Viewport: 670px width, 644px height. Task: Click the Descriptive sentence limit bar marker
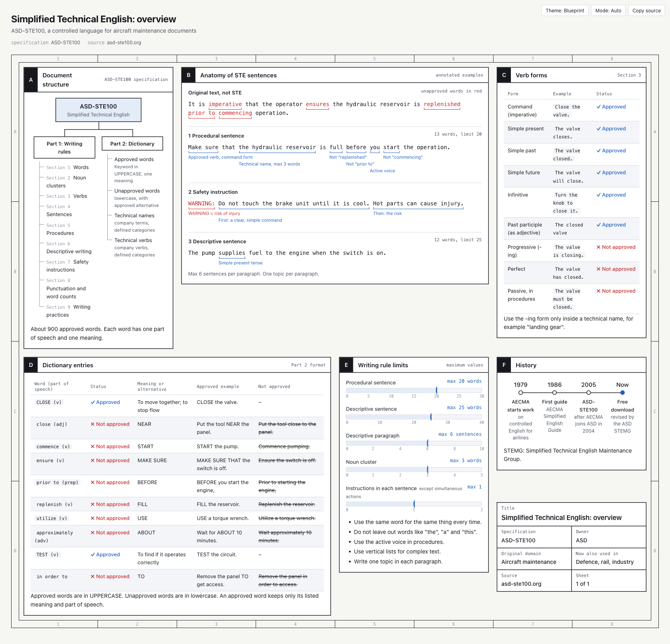431,417
